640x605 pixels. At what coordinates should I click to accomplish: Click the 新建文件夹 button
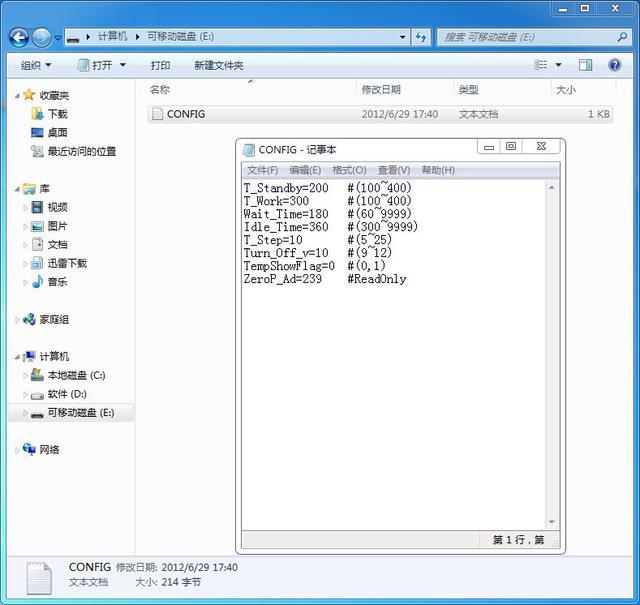point(219,65)
